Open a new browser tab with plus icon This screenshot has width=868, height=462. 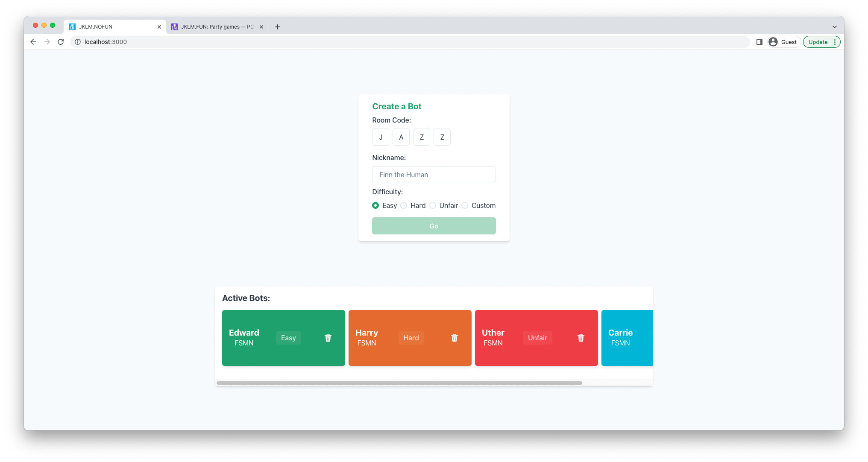coord(278,27)
